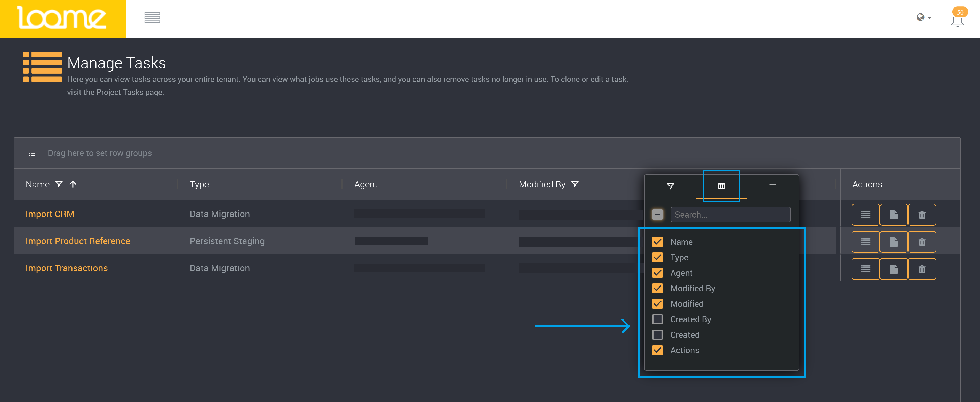Click the document icon for Import Transactions
This screenshot has height=402, width=980.
(894, 269)
